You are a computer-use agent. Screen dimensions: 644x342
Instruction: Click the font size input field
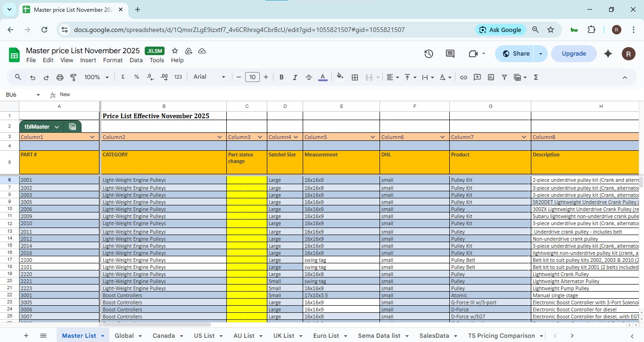click(252, 77)
